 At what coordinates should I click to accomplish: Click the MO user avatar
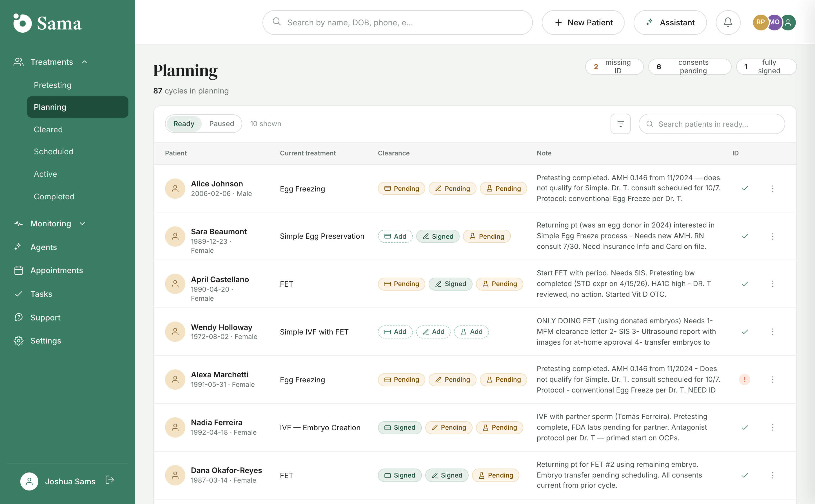point(774,22)
